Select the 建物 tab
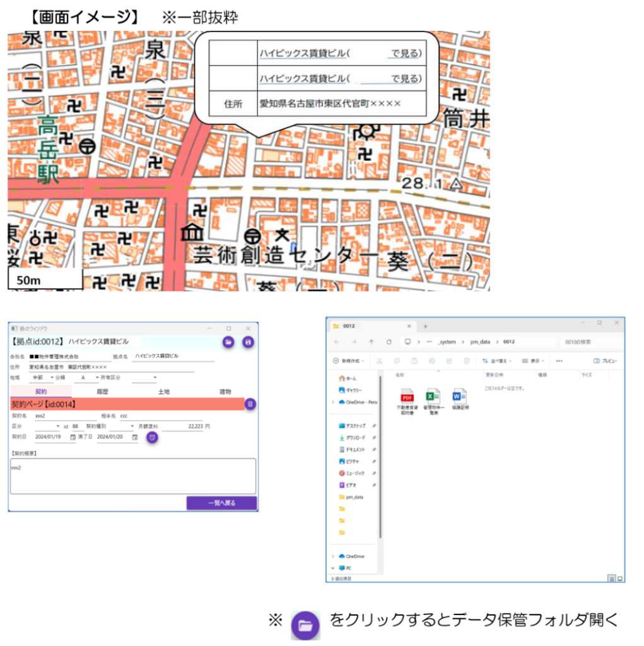644x646 pixels. (225, 392)
